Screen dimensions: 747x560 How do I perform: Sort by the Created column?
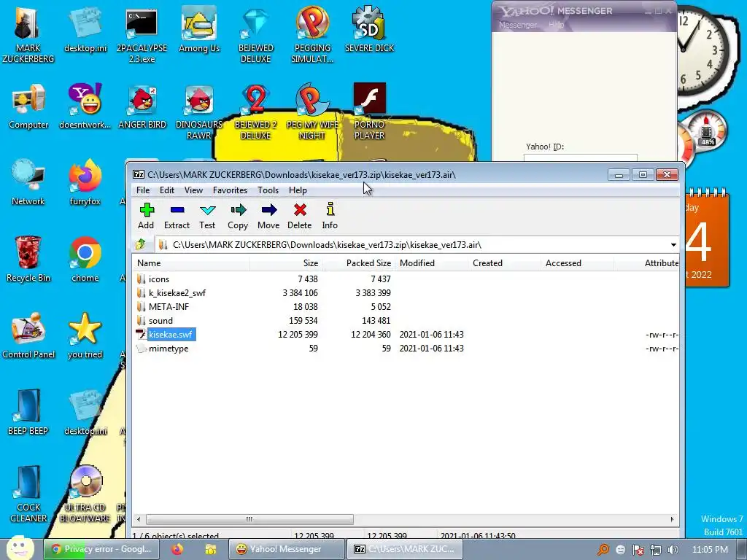(x=505, y=262)
